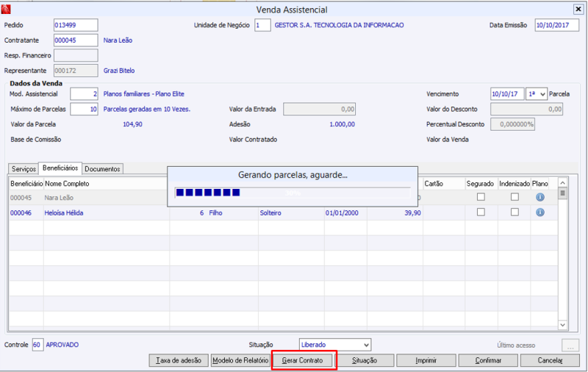Click the Segurado column header
This screenshot has width=588, height=372.
tap(481, 184)
